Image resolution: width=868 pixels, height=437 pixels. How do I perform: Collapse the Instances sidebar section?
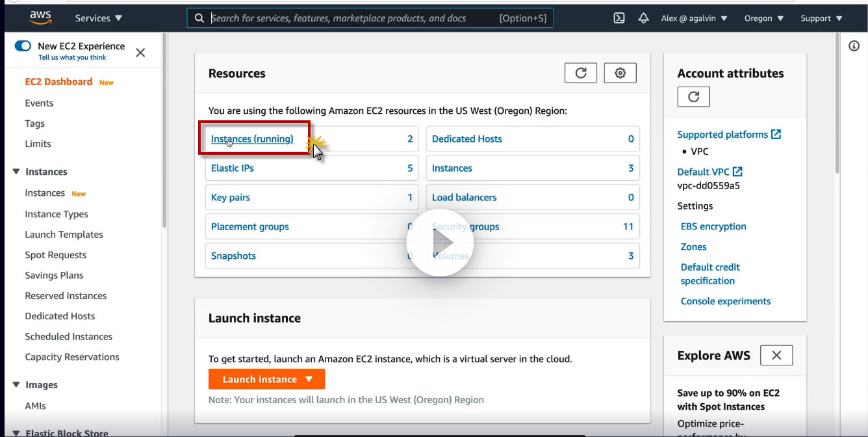point(16,172)
